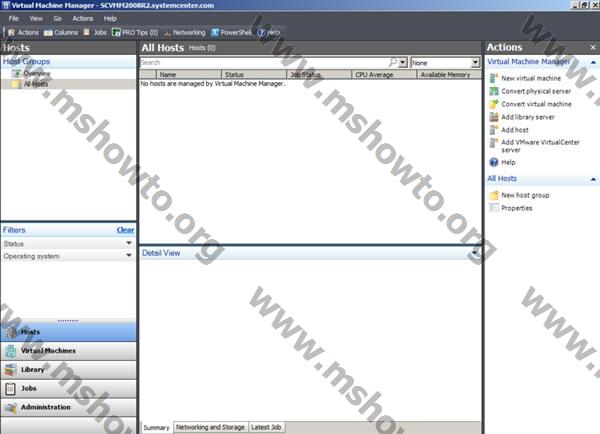Click the Convert virtual machine icon
The width and height of the screenshot is (600, 434).
click(x=494, y=104)
